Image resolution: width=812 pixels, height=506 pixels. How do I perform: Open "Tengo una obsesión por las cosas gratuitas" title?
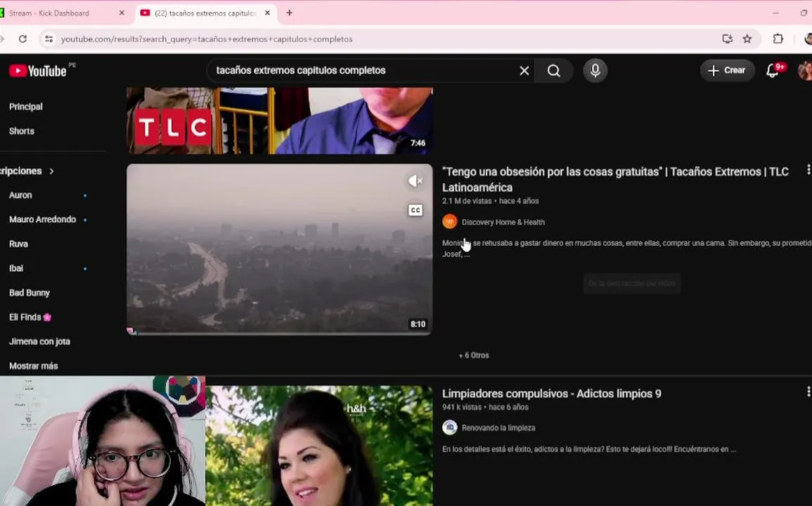tap(615, 179)
